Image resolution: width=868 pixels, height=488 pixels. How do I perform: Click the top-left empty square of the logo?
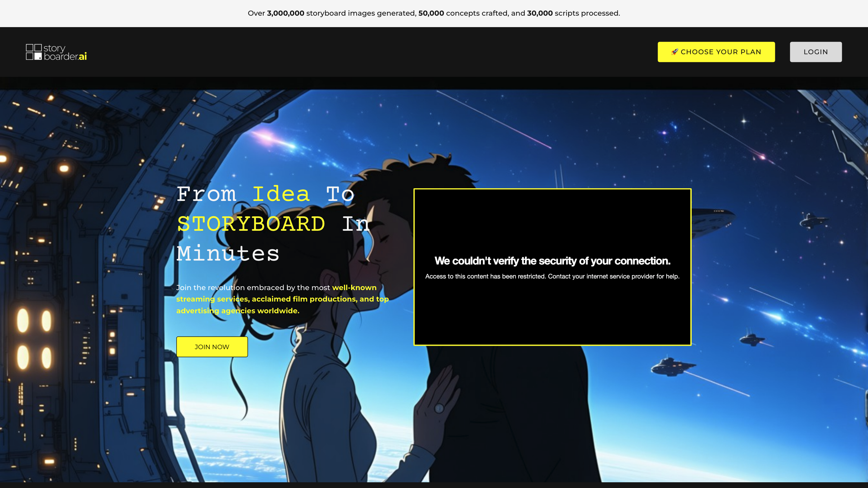[30, 48]
